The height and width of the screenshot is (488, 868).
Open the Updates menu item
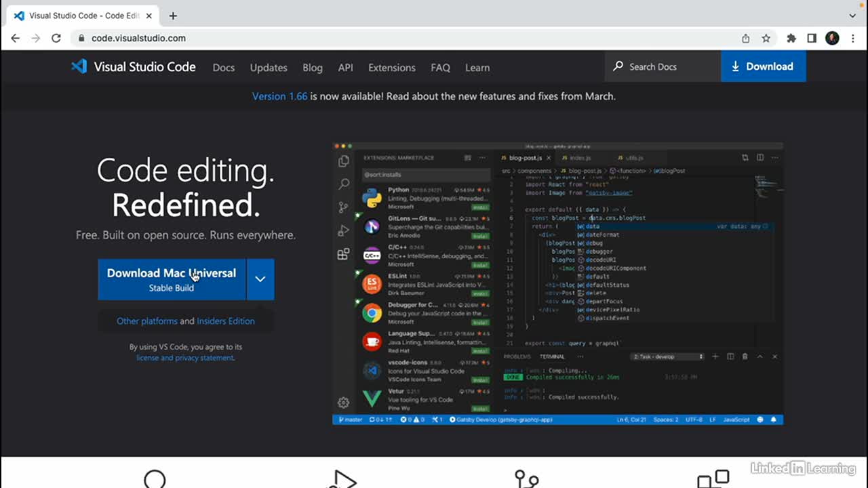pyautogui.click(x=269, y=68)
